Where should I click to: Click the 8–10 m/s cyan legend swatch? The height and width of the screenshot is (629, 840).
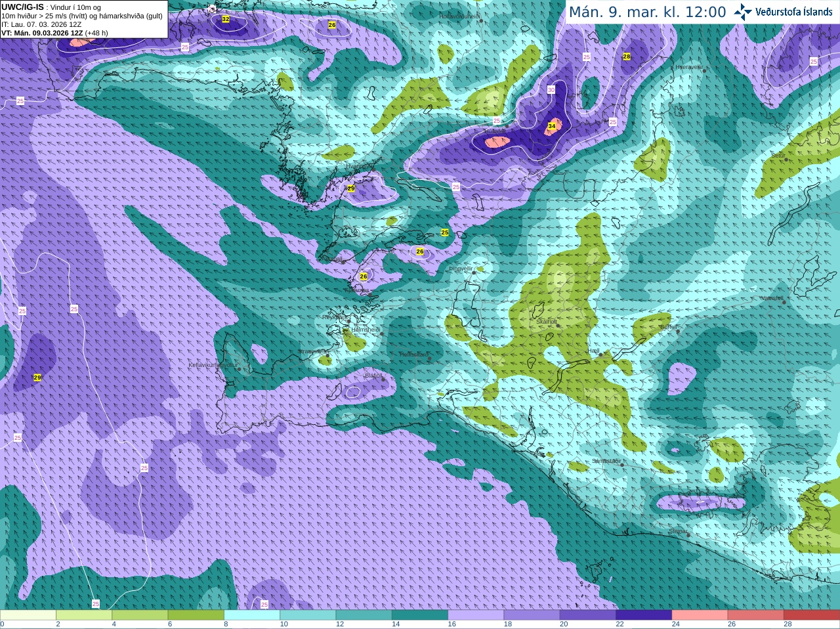[x=252, y=615]
